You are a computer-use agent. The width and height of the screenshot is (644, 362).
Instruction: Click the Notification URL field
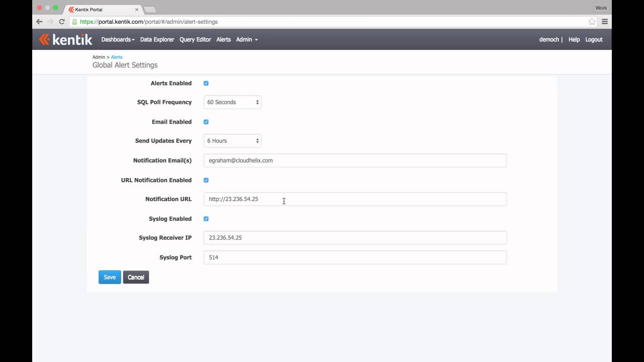tap(355, 199)
